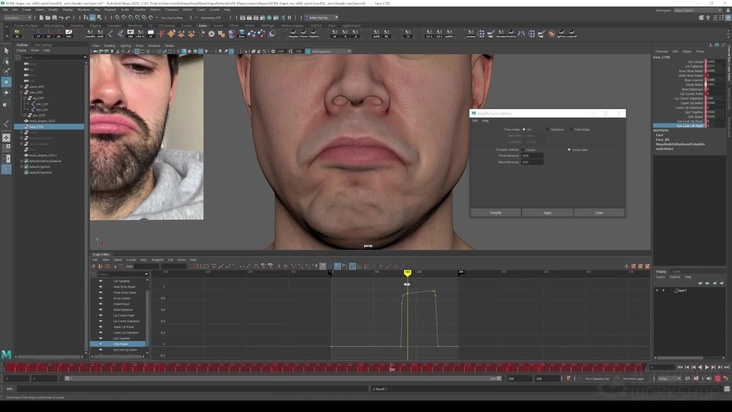Screen dimensions: 732x412
Task: Open the Workspace dropdown at top right
Action: pos(699,10)
